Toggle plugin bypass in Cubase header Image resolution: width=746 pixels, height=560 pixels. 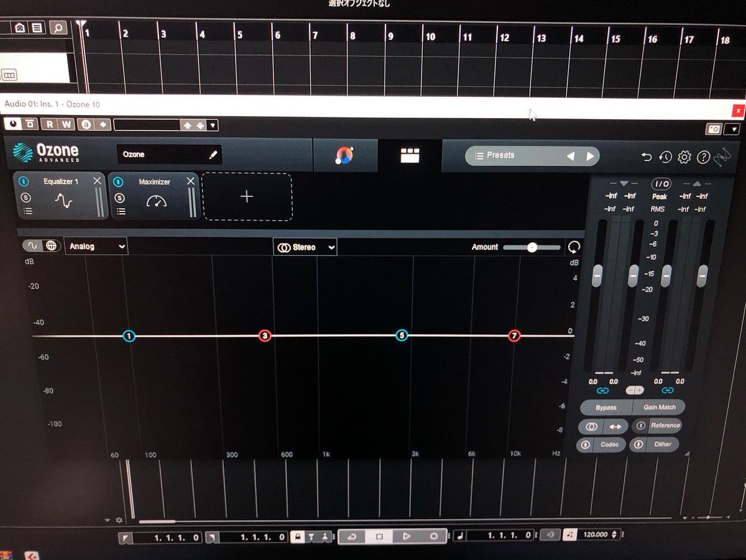(x=30, y=124)
